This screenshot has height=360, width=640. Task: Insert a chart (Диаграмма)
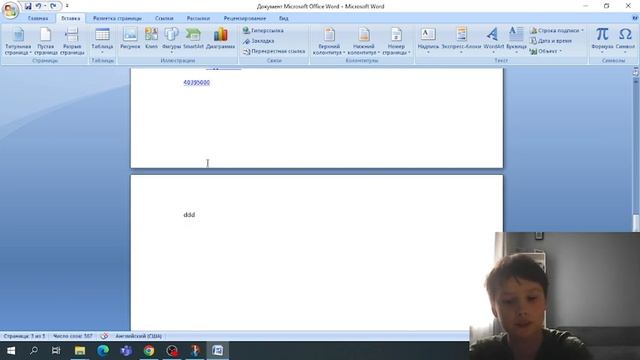pyautogui.click(x=220, y=39)
